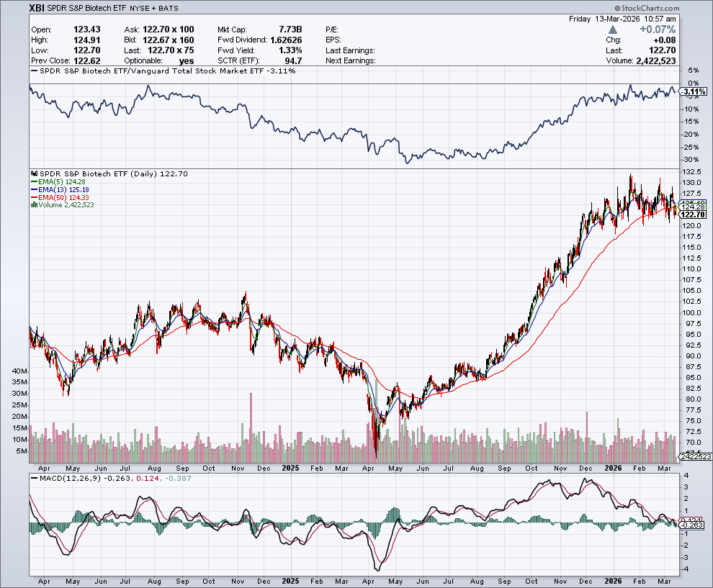Click the Bid quote 122.67 x 160
The width and height of the screenshot is (713, 588).
(169, 40)
